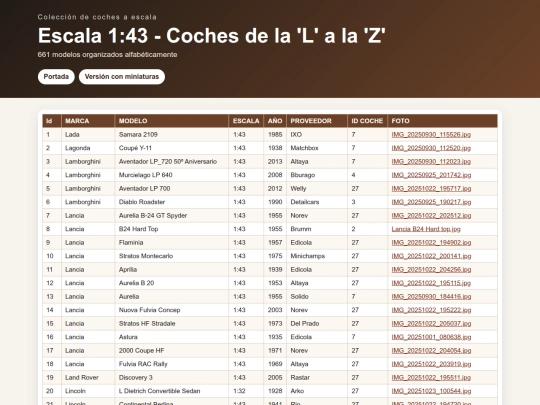Viewport: 540px width, 405px height.
Task: Select the Matchbox provider cell
Action: pyautogui.click(x=317, y=148)
